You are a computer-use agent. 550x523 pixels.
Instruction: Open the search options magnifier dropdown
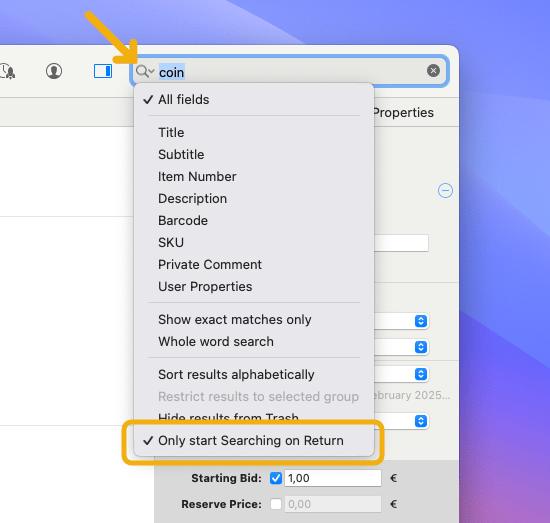pyautogui.click(x=145, y=71)
